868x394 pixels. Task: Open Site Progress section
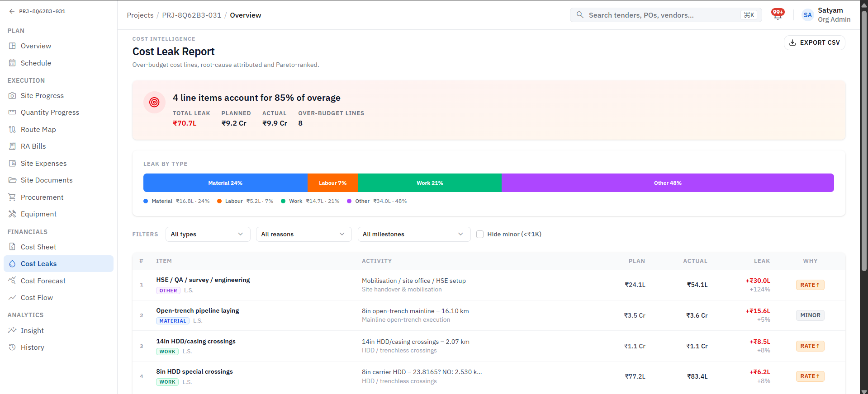pos(58,96)
